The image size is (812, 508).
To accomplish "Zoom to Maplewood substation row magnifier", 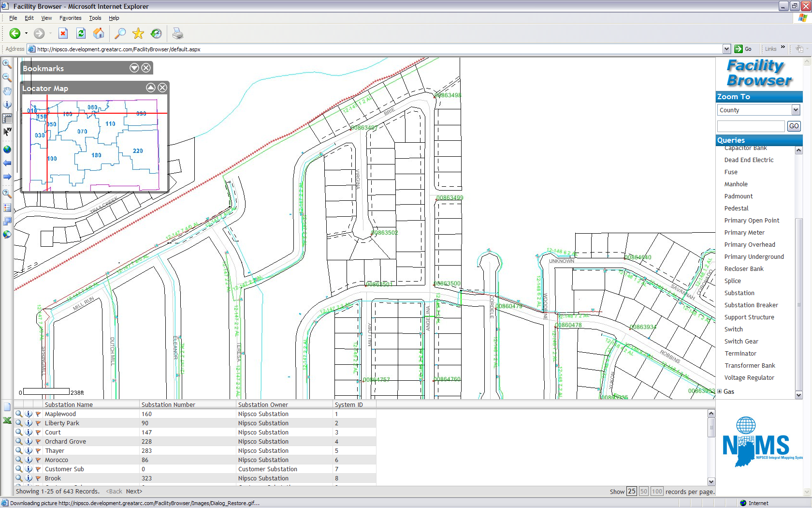I will (19, 414).
